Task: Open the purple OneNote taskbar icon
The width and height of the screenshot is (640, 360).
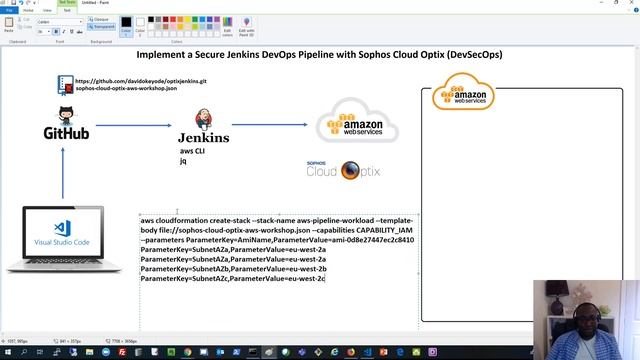Action: (x=433, y=352)
